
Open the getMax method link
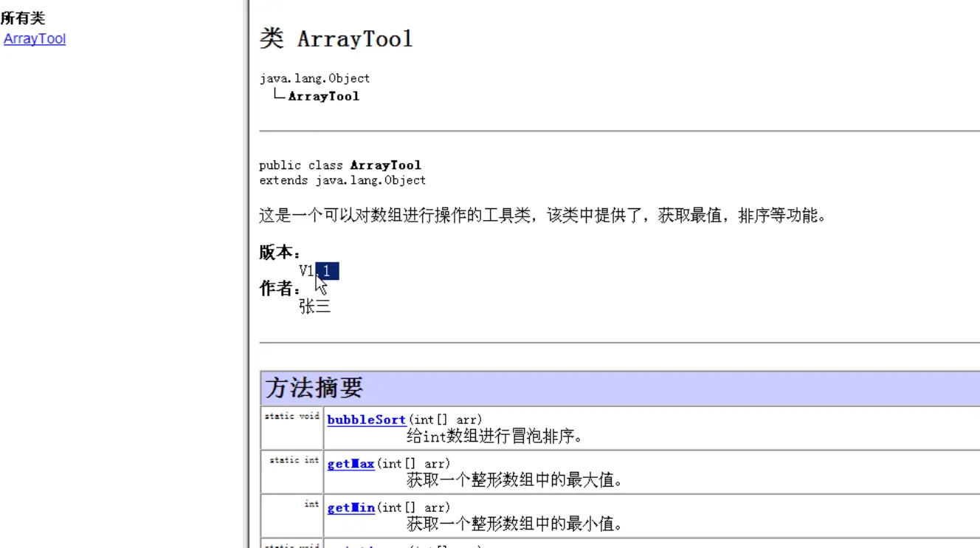pos(351,464)
